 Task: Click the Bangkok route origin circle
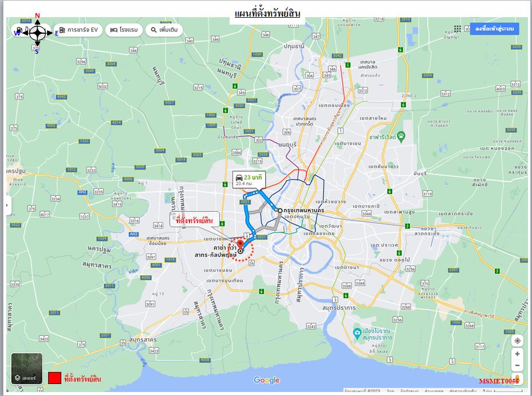pos(280,211)
